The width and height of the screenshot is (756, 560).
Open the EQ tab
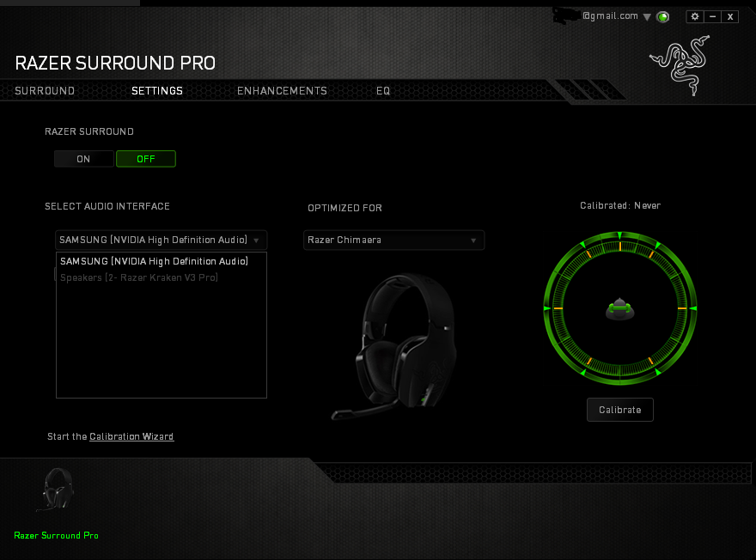click(x=383, y=90)
